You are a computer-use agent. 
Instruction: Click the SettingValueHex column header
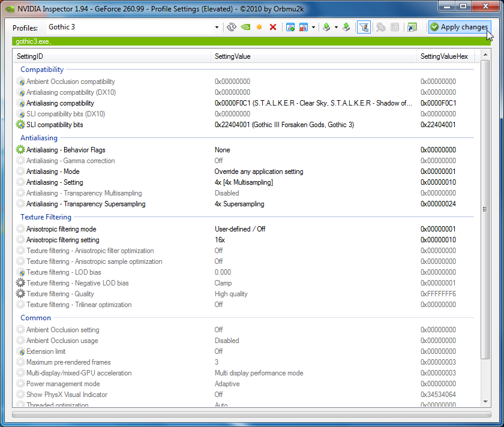(x=446, y=56)
